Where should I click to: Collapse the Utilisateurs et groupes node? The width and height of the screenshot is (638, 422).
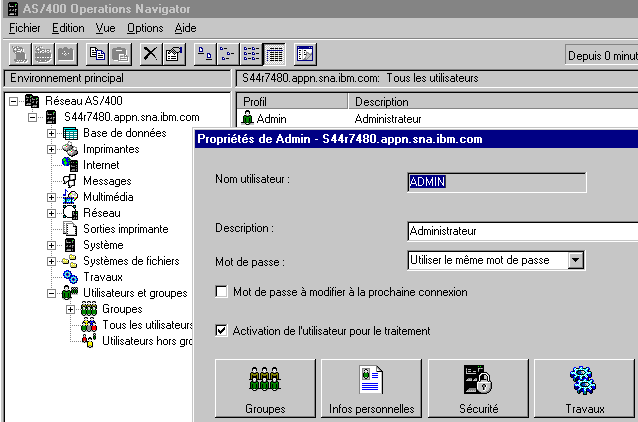51,293
